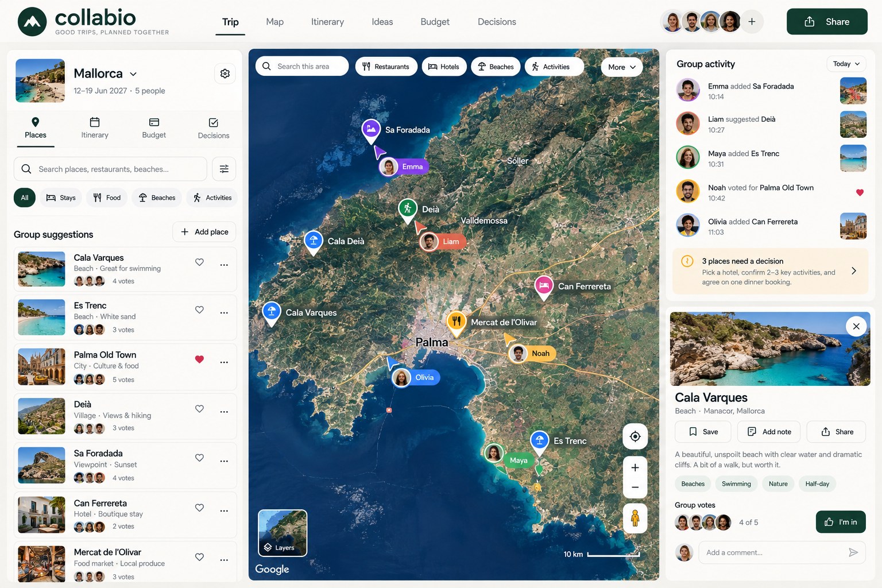Close the Cala Varques detail card
The width and height of the screenshot is (882, 588).
(856, 326)
